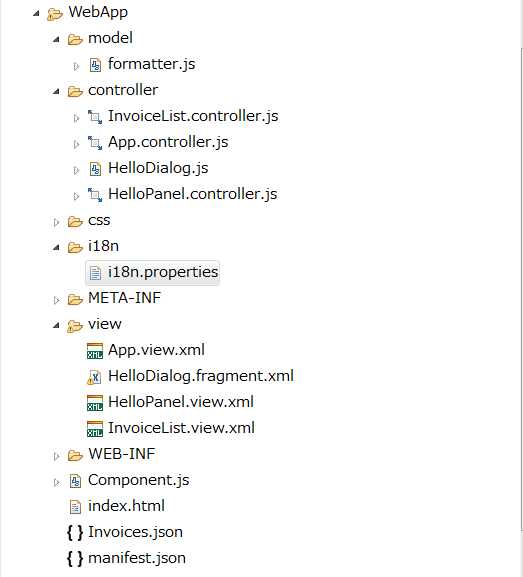Select HelloPanel.view.xml file

181,402
